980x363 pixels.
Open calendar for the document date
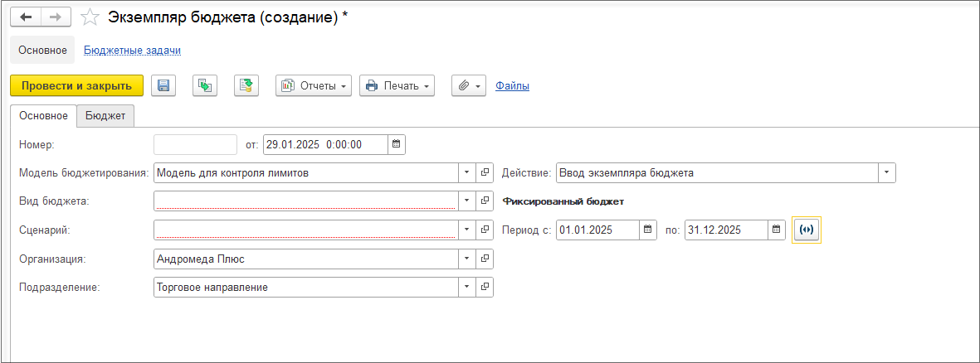(396, 144)
